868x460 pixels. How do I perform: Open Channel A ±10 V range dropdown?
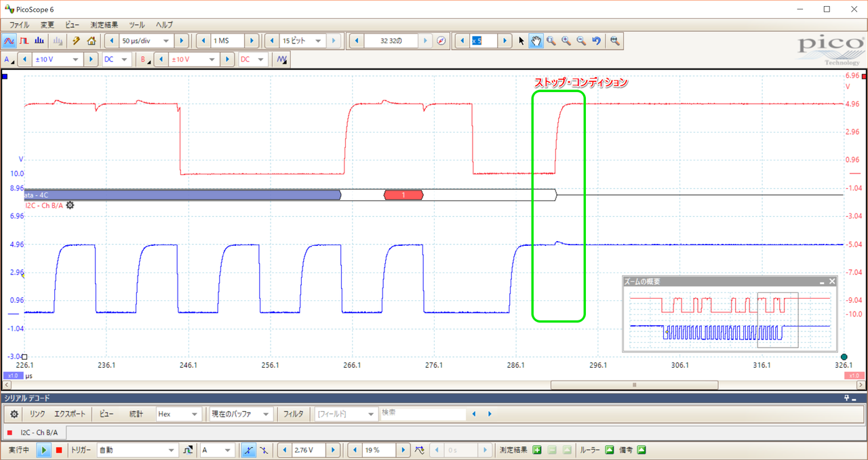pyautogui.click(x=75, y=60)
